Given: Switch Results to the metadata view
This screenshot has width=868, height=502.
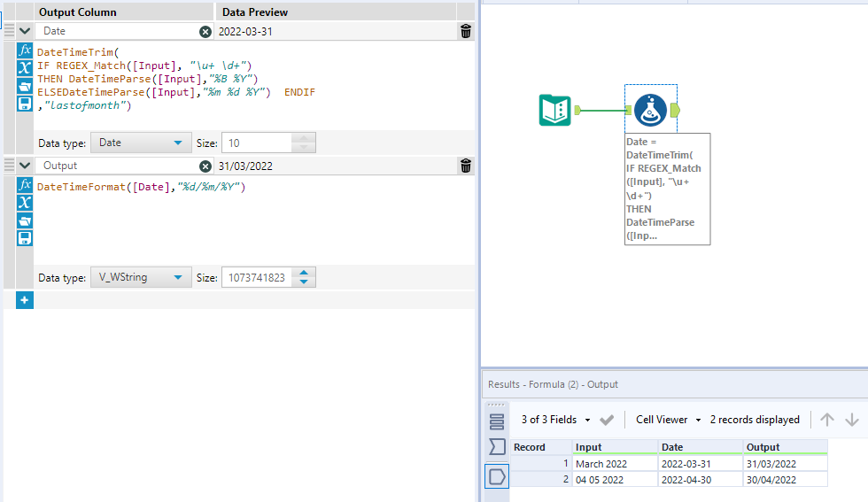Looking at the screenshot, I should tap(497, 421).
